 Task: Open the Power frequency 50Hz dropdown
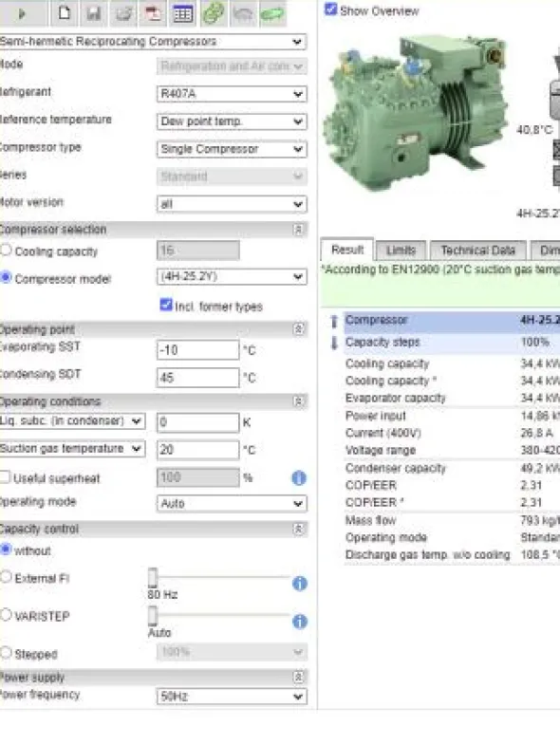tap(232, 697)
